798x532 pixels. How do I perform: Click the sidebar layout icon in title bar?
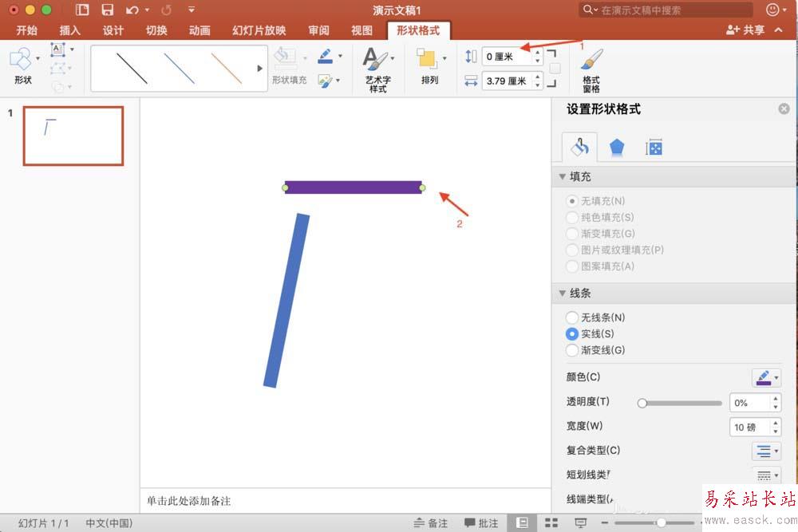click(x=82, y=10)
